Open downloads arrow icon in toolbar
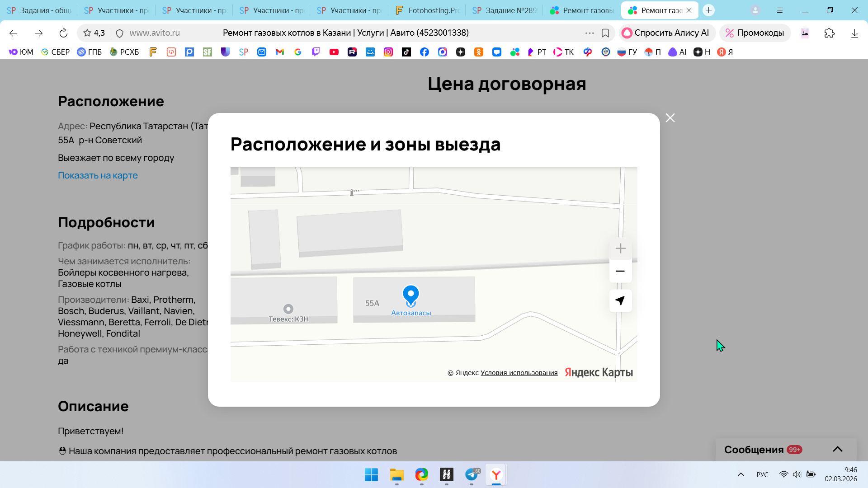The width and height of the screenshot is (868, 488). (854, 33)
